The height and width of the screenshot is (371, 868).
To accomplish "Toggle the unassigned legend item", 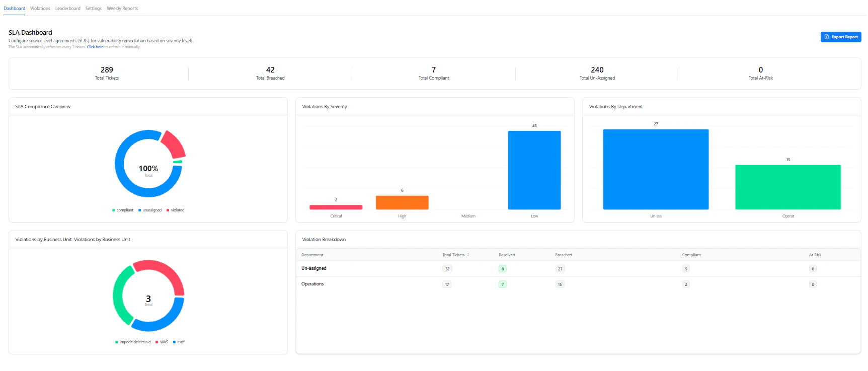I will (x=150, y=210).
